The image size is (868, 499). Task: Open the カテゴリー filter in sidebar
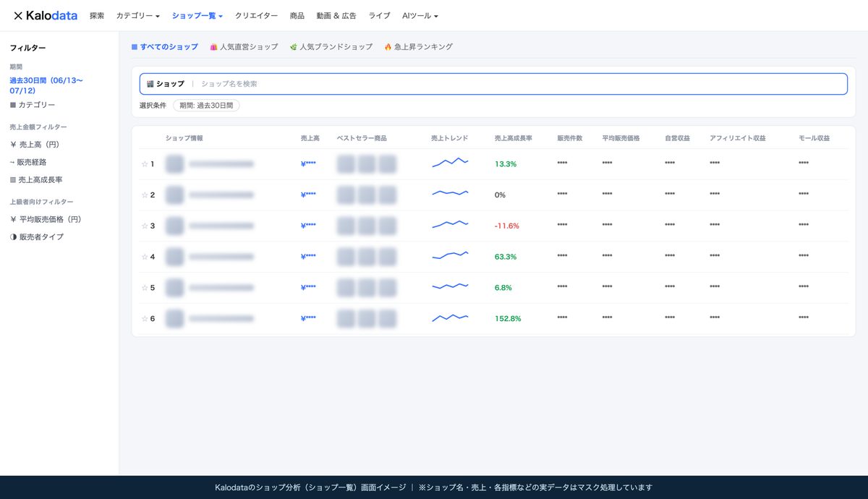point(33,105)
